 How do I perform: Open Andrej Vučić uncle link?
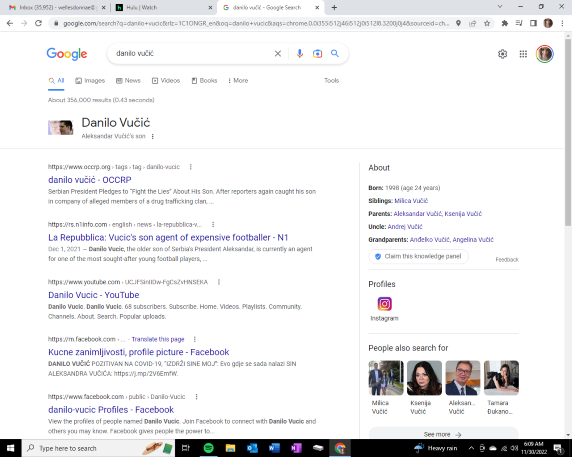tap(405, 226)
